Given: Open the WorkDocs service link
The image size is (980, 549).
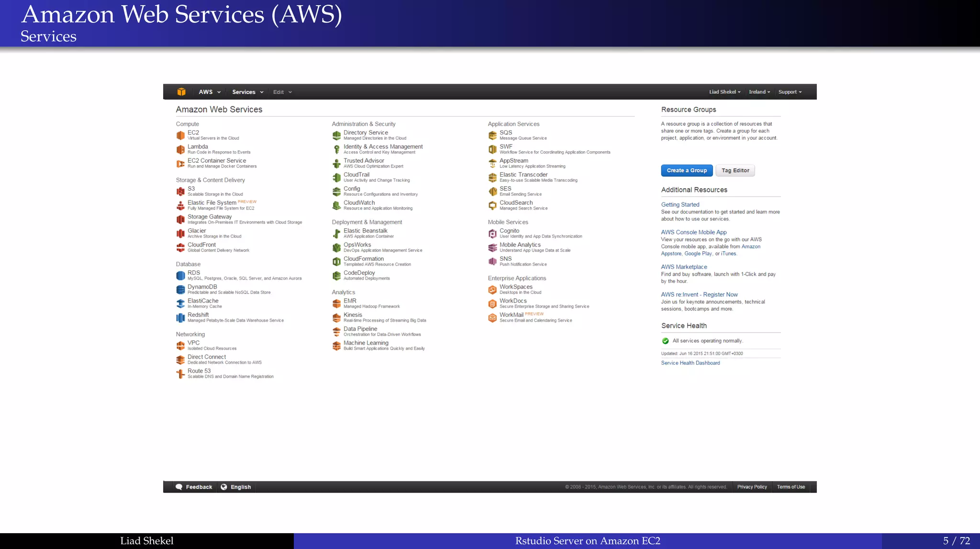Looking at the screenshot, I should pos(513,301).
